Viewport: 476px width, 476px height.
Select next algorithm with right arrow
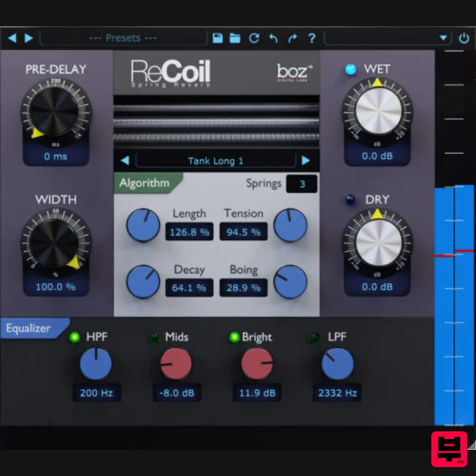306,160
